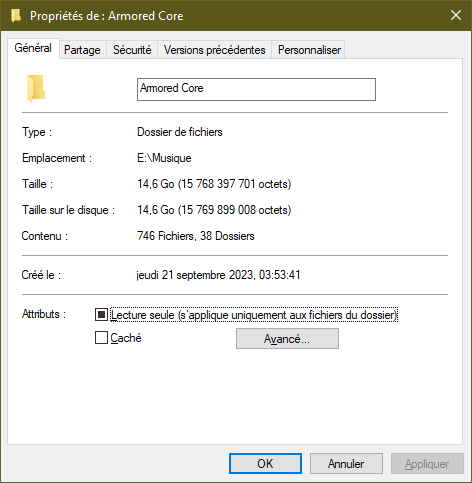This screenshot has height=483, width=472.
Task: Close the Armored Core properties dialog
Action: (456, 15)
